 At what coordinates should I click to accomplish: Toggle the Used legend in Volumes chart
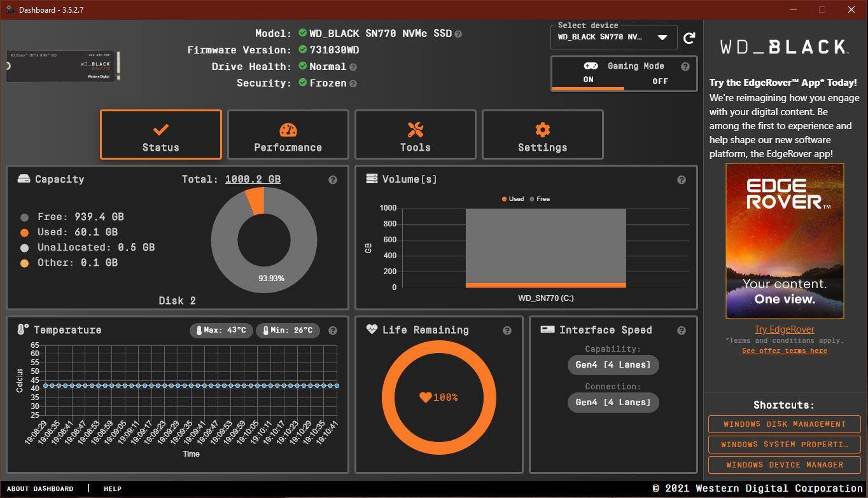513,199
